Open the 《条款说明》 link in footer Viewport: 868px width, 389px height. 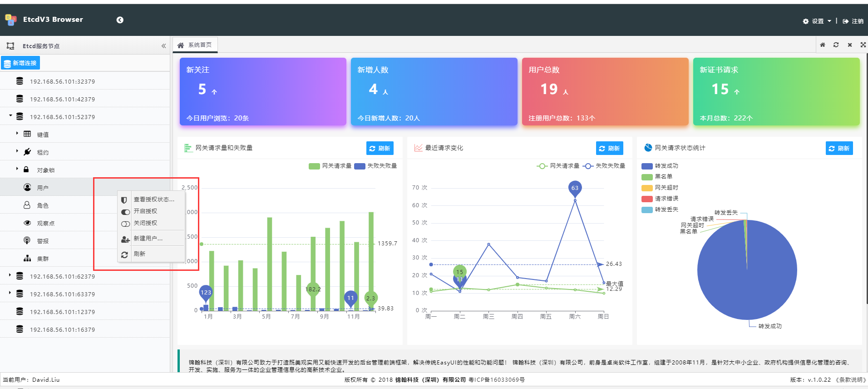851,380
